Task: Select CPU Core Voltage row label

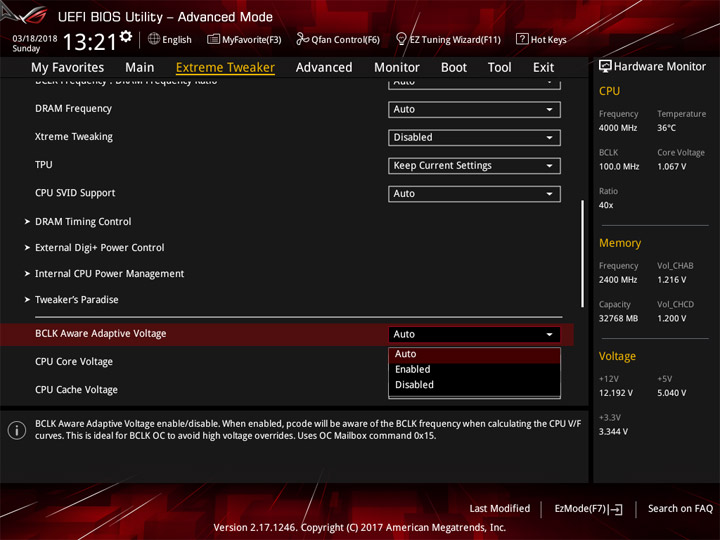Action: (74, 362)
